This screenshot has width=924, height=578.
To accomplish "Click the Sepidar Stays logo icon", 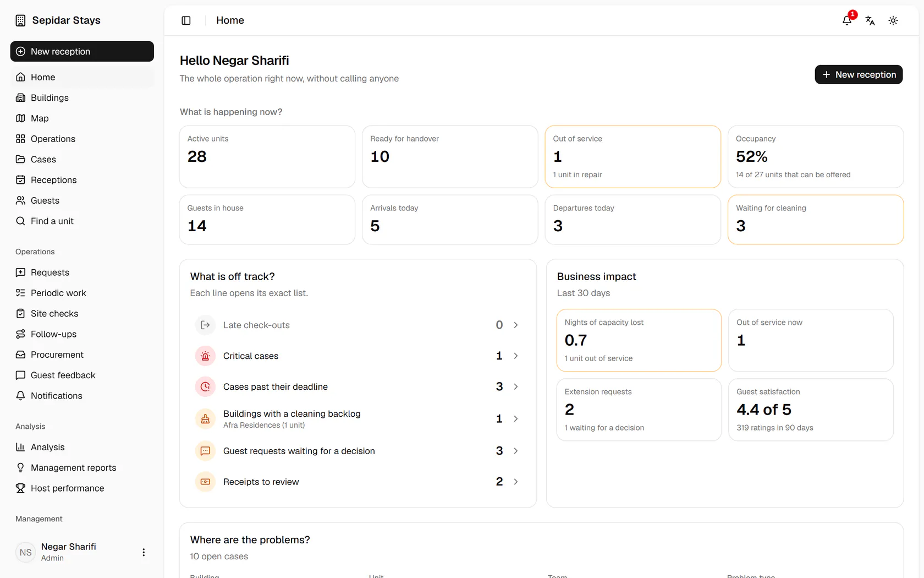I will click(x=20, y=20).
